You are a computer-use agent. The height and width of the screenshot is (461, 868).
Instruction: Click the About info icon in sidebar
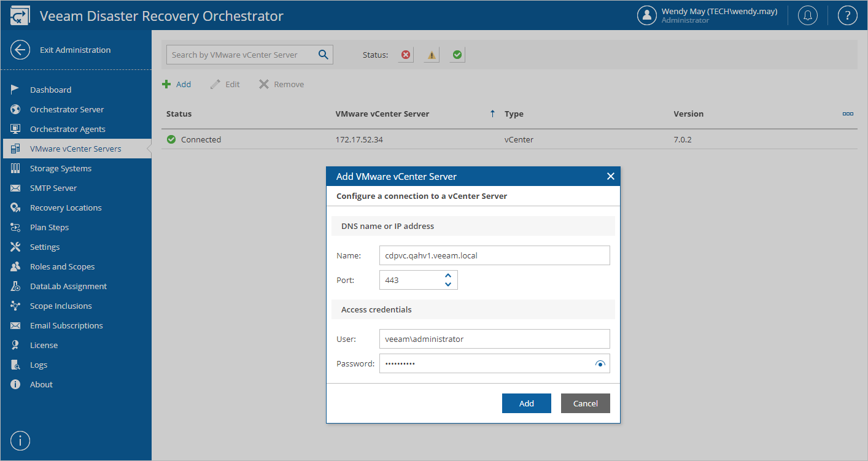click(x=16, y=384)
